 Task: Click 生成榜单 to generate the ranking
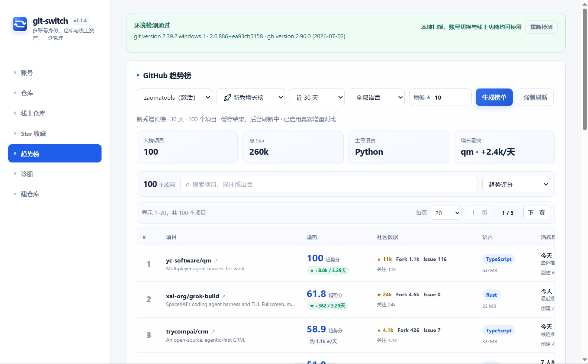[494, 97]
